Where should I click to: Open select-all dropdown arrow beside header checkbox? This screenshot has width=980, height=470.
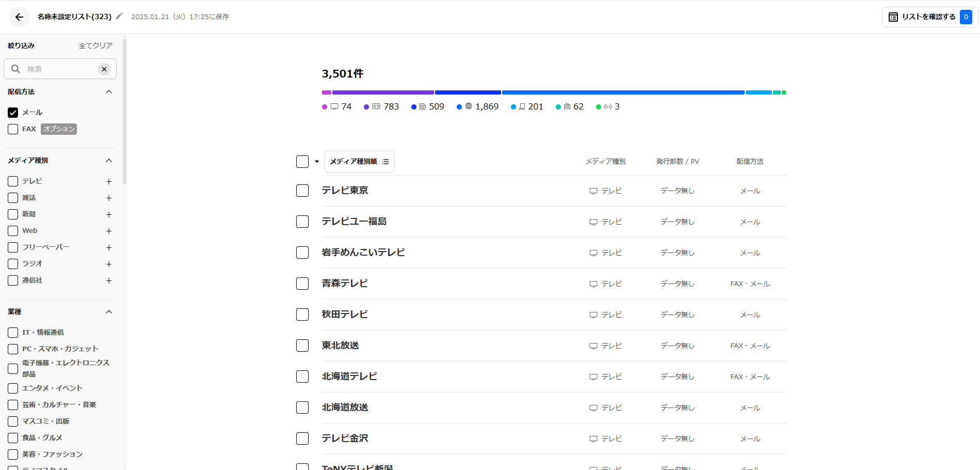click(x=317, y=162)
